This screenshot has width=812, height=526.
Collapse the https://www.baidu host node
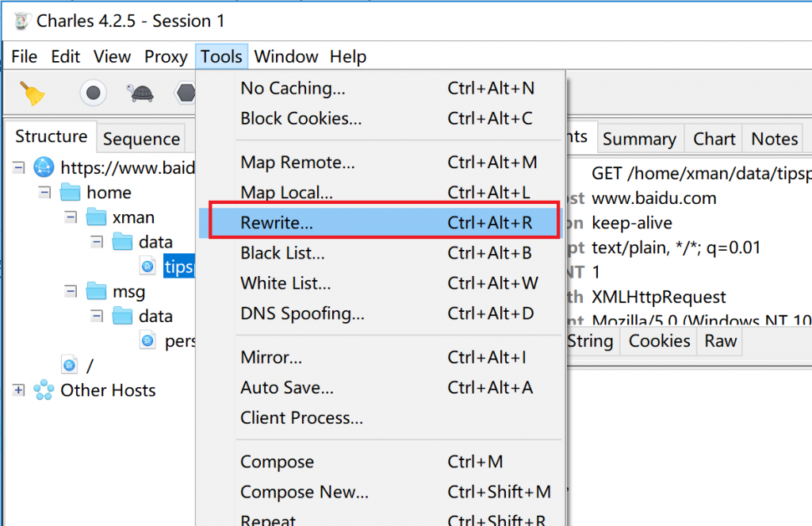(19, 167)
